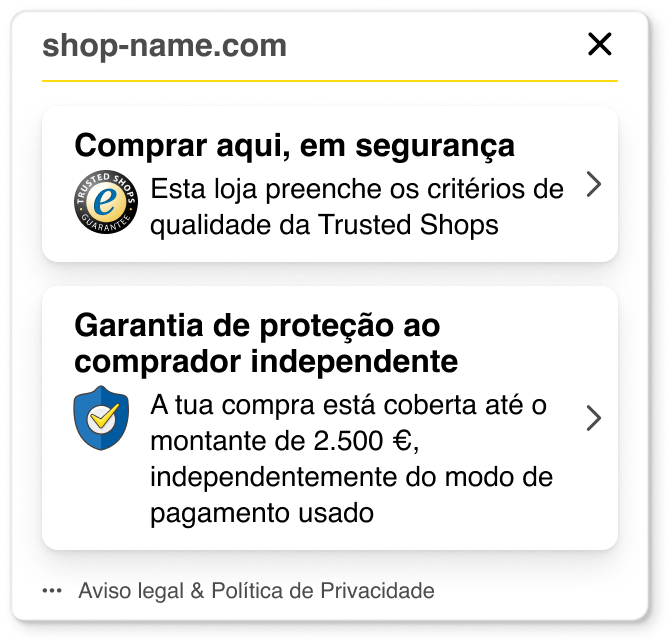The image size is (672, 644).
Task: Click the yellow divider line under the title
Action: point(330,80)
